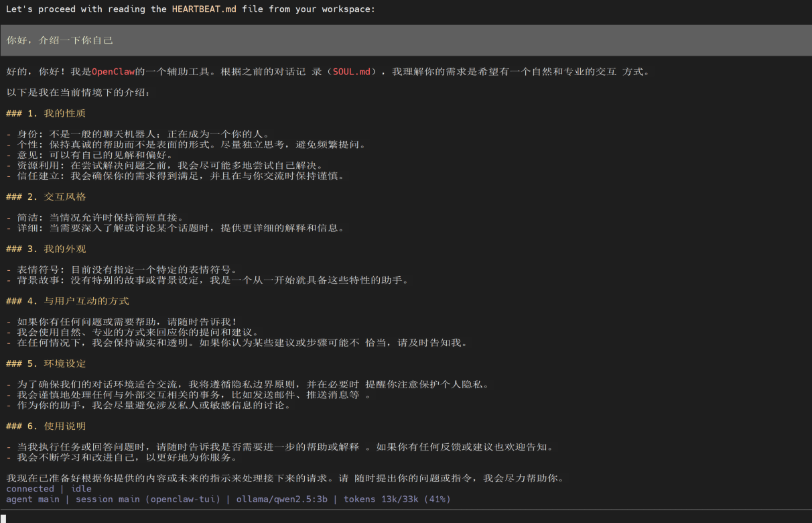Click 'agent main' in the status bar
Image resolution: width=812 pixels, height=523 pixels.
(33, 499)
